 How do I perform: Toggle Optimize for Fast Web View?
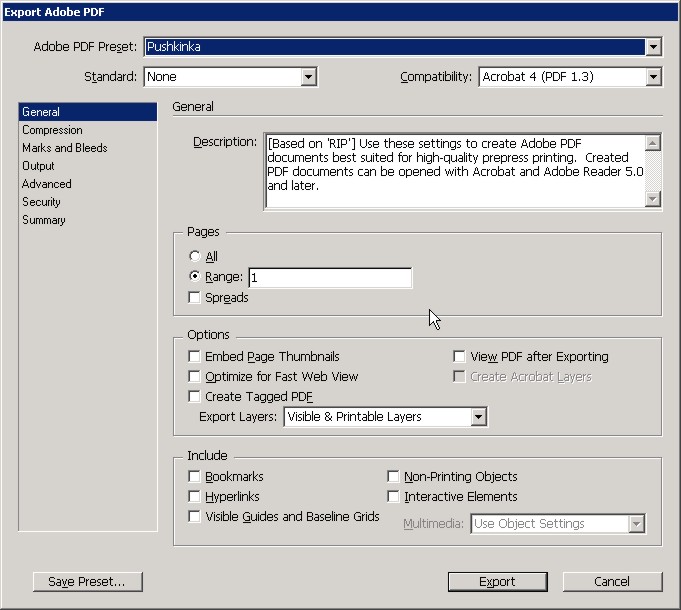pos(194,376)
